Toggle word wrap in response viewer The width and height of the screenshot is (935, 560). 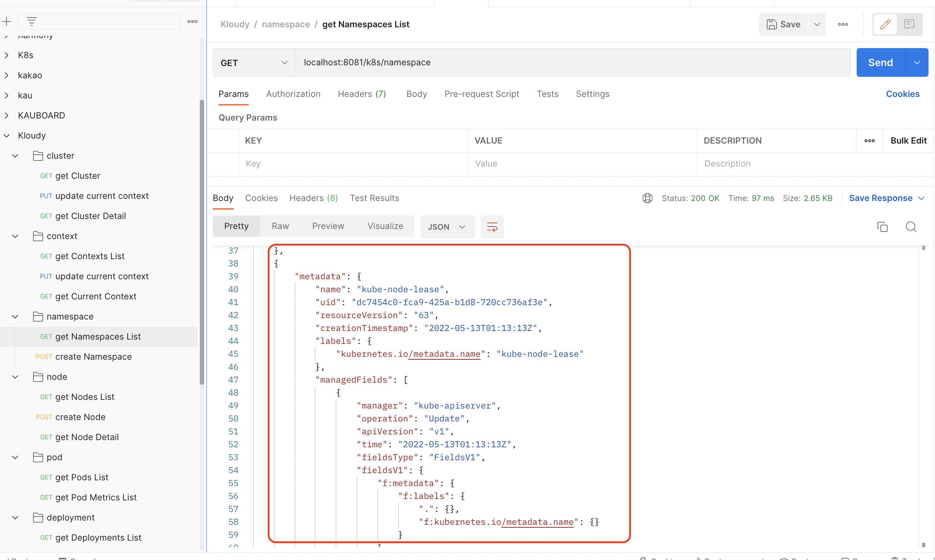coord(492,227)
